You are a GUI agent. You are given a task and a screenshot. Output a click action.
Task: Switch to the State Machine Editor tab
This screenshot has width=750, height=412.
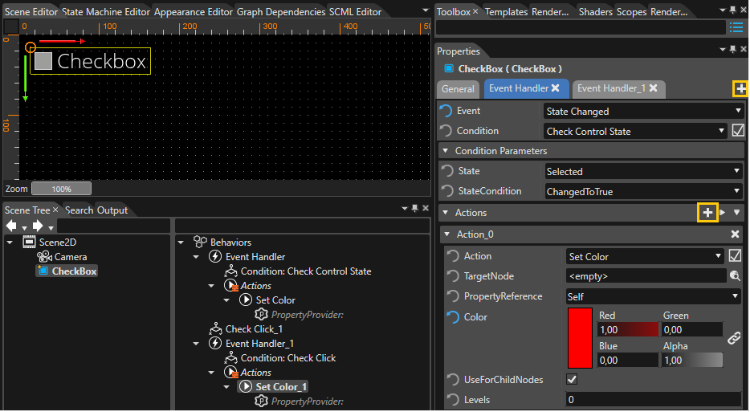pos(106,11)
